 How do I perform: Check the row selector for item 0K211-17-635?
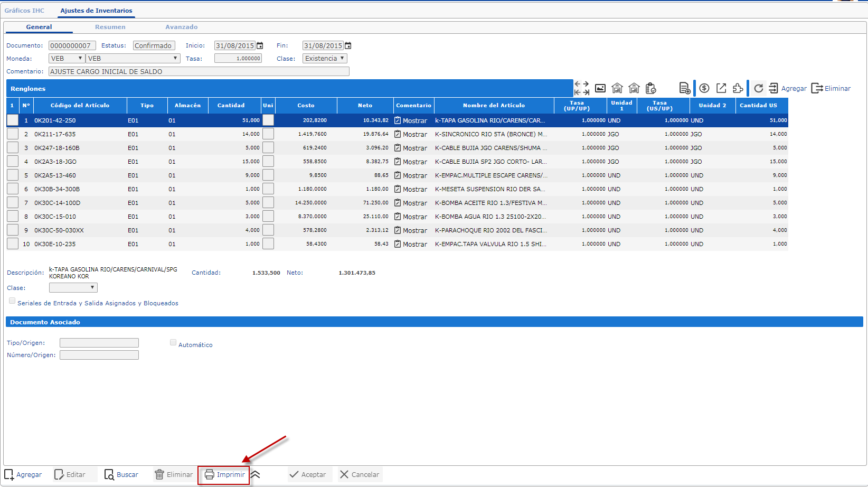pos(13,134)
